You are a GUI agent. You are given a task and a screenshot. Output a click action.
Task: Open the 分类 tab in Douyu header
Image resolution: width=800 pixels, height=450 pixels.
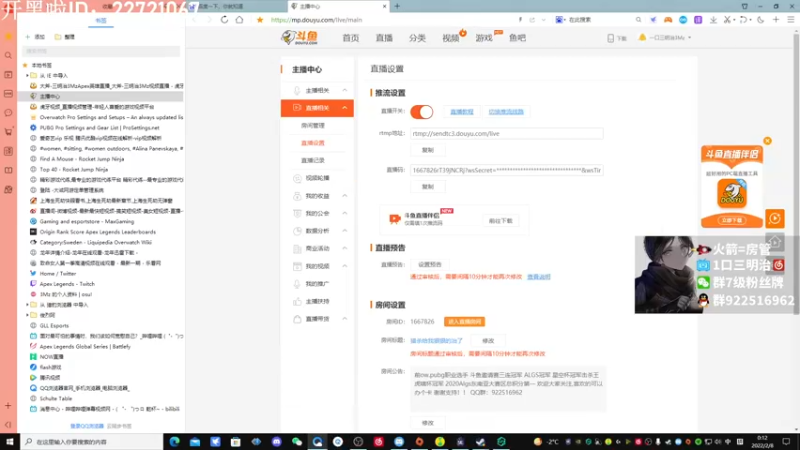click(x=417, y=38)
